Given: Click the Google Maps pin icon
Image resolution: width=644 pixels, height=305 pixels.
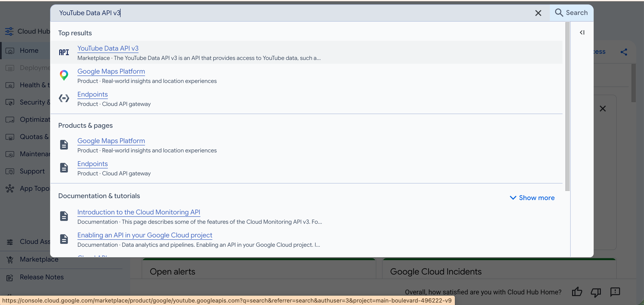Looking at the screenshot, I should click(x=64, y=75).
